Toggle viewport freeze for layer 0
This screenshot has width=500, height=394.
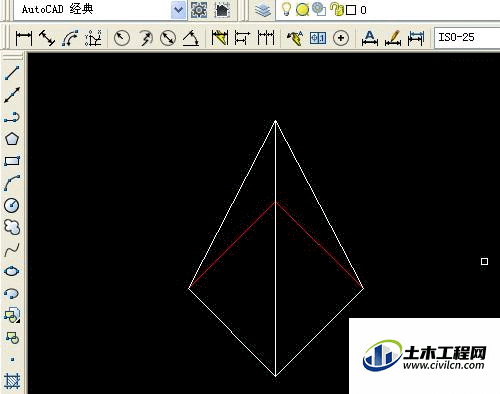click(319, 9)
